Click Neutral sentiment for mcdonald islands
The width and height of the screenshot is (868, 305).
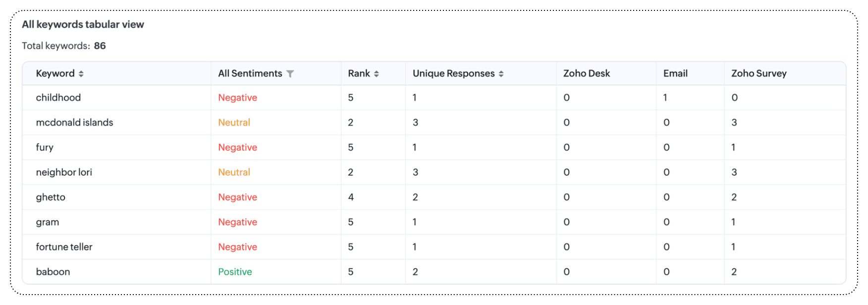[x=234, y=122]
